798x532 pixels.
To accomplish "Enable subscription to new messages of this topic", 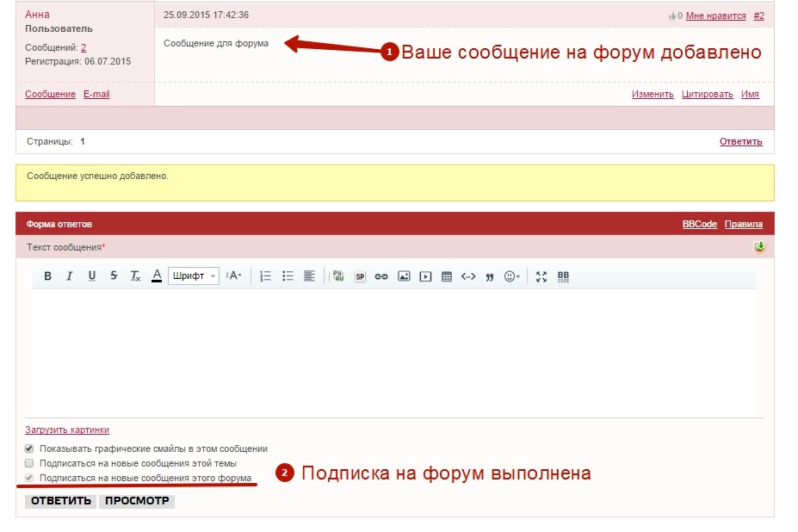I will tap(31, 464).
